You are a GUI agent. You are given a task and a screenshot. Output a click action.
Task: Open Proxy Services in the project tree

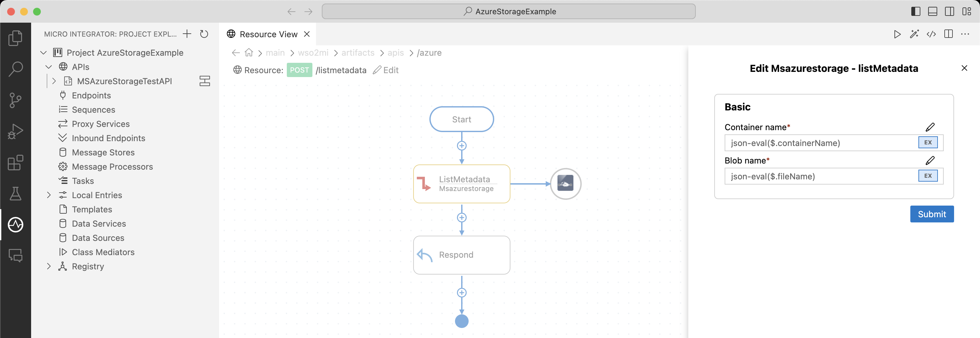pos(100,124)
